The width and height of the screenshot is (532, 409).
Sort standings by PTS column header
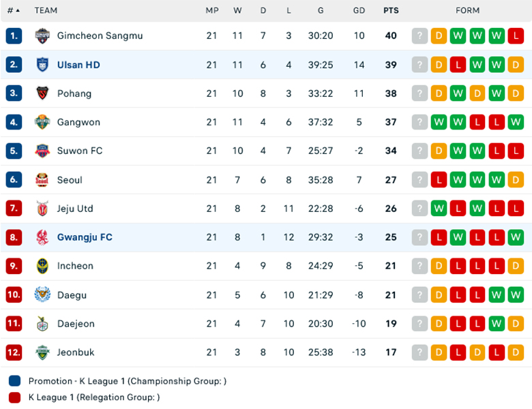pos(391,10)
